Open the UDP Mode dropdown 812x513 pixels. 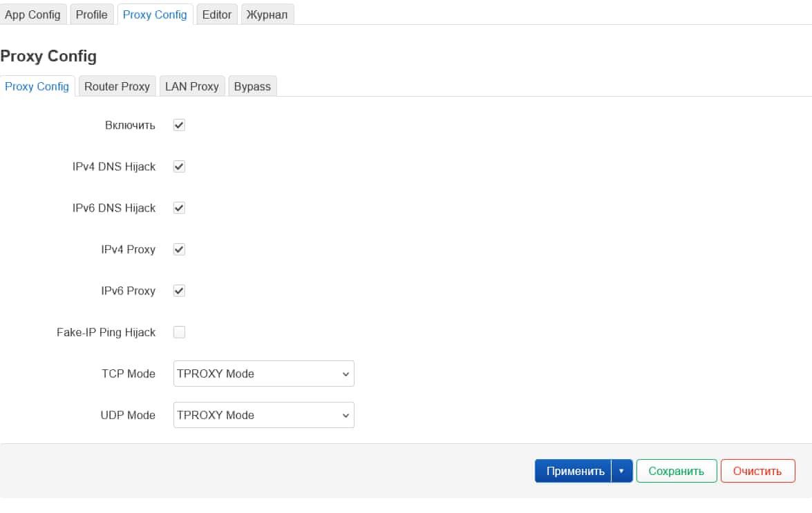click(263, 415)
